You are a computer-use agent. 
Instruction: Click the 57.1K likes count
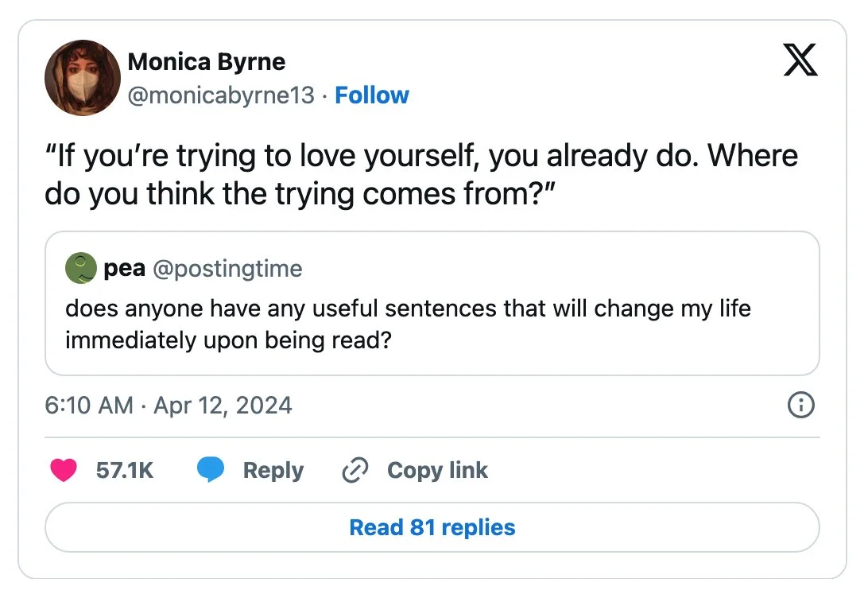coord(125,470)
